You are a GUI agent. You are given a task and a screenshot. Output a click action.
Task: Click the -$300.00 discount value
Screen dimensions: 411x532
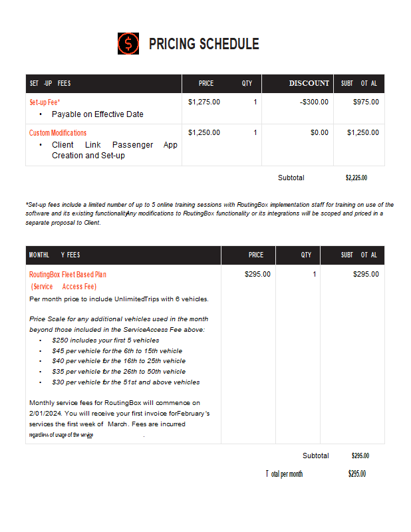pyautogui.click(x=314, y=102)
